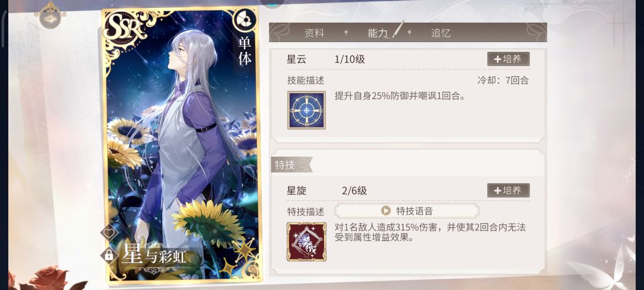Click the attribute circle icon on card
644x290 pixels.
click(244, 20)
